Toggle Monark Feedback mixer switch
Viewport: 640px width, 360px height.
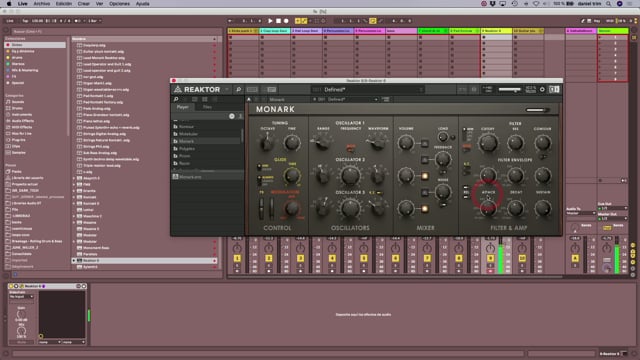(424, 160)
